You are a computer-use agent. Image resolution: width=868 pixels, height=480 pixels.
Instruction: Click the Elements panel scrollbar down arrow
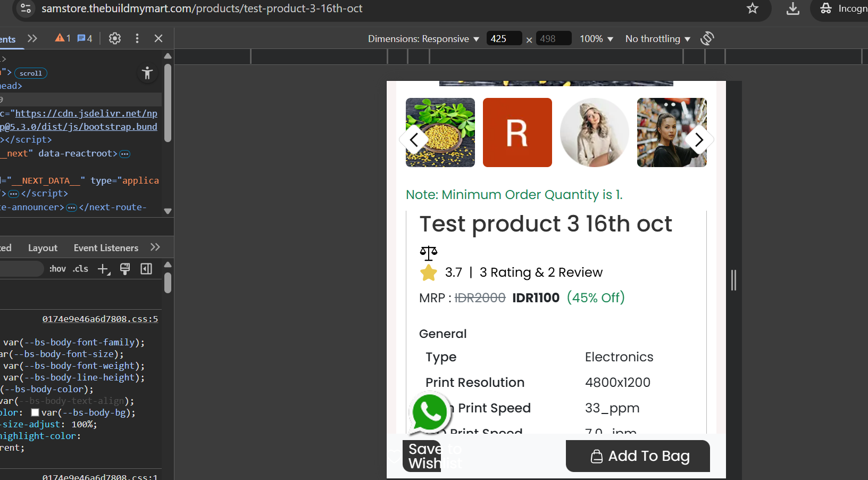[168, 211]
